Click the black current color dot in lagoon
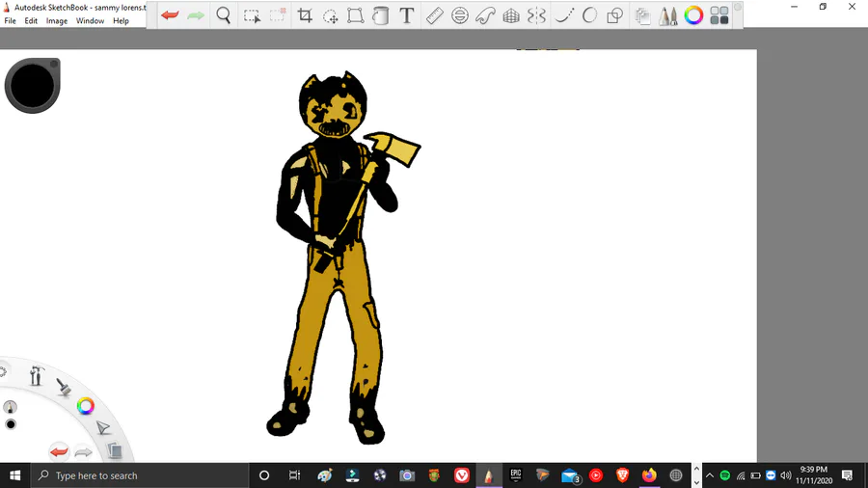Image resolution: width=868 pixels, height=488 pixels. coord(11,424)
